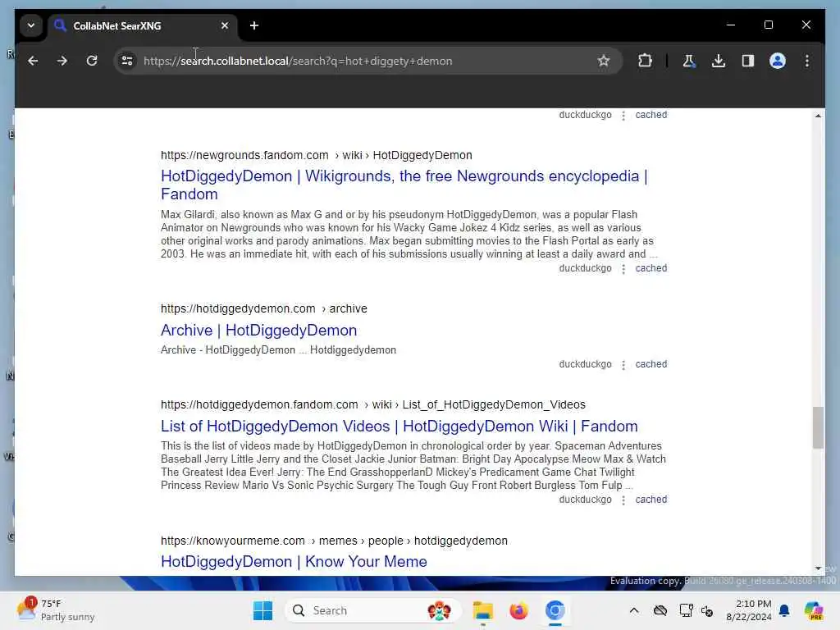Open the Chrome three-dot menu

click(807, 61)
